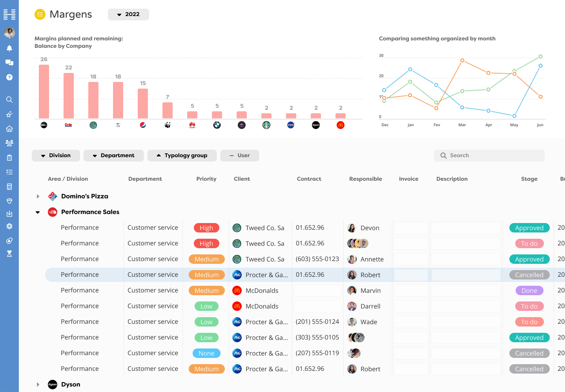565x392 pixels.
Task: Open notifications bell in sidebar
Action: [x=9, y=48]
